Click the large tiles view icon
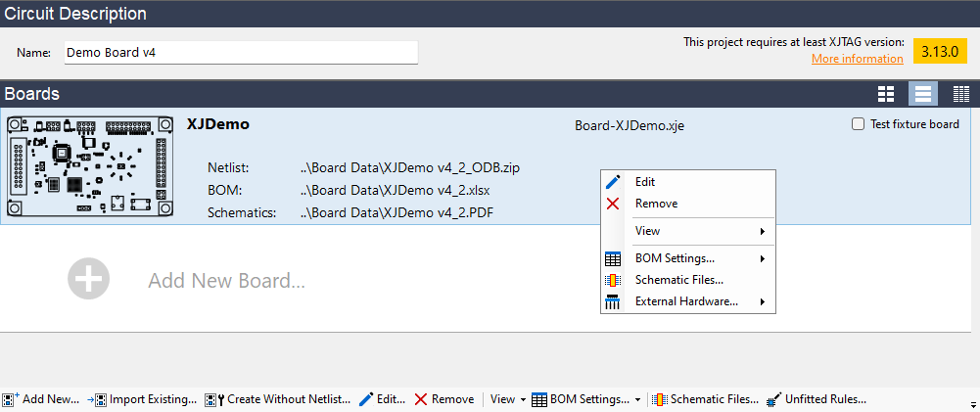The width and height of the screenshot is (980, 412). pyautogui.click(x=886, y=94)
